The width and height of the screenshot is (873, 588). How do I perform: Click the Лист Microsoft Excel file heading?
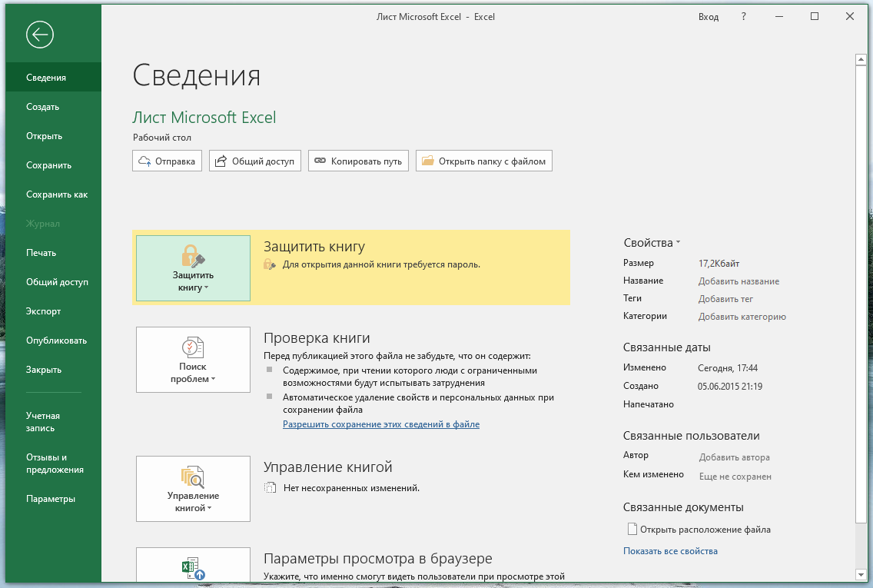pyautogui.click(x=204, y=118)
